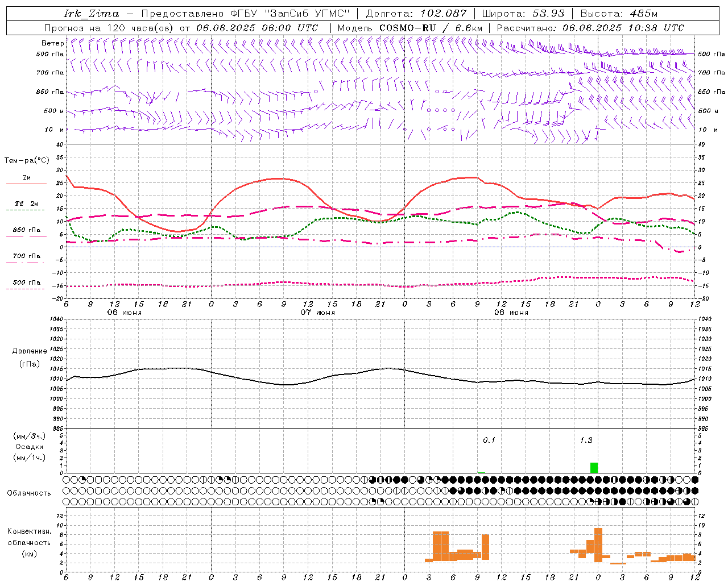The height and width of the screenshot is (582, 728).
Task: Click the precipitation amount "0.1"
Action: pos(489,440)
